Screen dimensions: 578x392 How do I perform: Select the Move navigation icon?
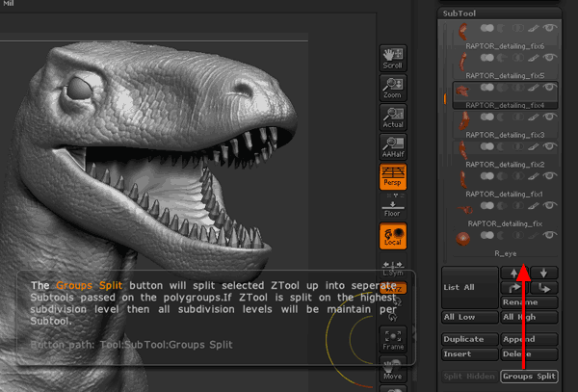click(x=393, y=369)
